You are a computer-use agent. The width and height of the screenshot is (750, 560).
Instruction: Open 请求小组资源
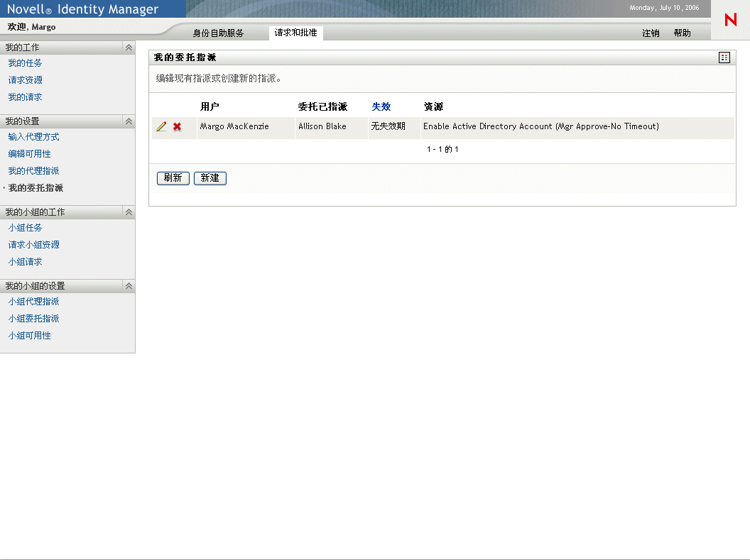(33, 245)
